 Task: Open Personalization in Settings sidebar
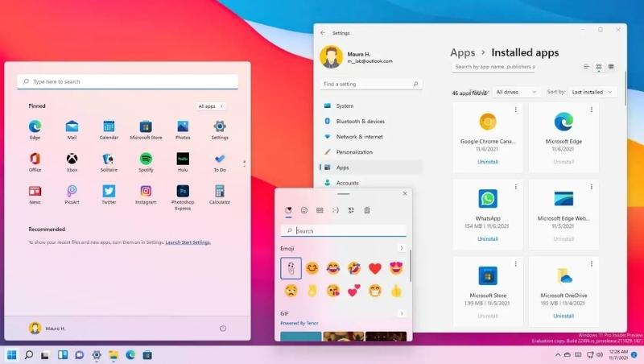click(x=371, y=152)
